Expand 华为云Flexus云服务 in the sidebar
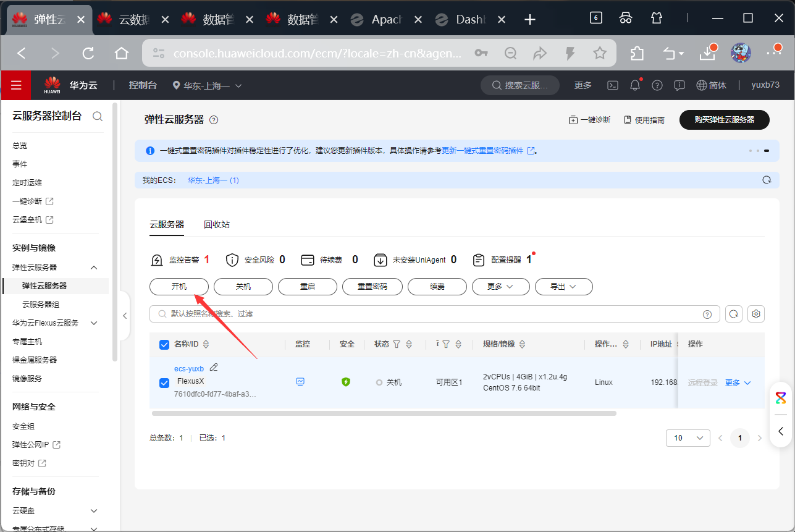This screenshot has width=795, height=532. tap(94, 323)
